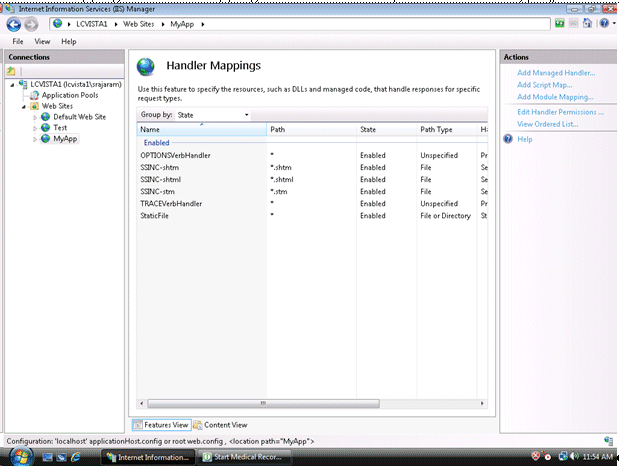Viewport: 619px width, 467px height.
Task: Click the Help link in Actions pane
Action: pos(525,139)
